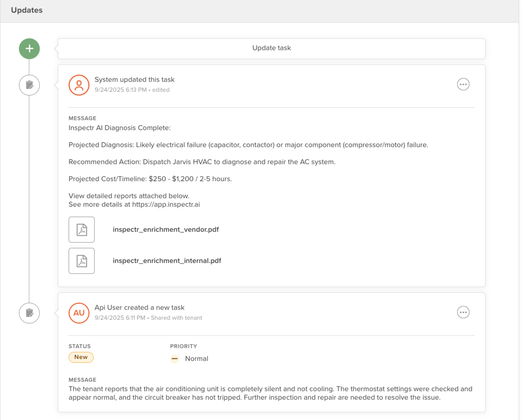Click the PDF icon for inspectr_enrichment_internal.pdf
This screenshot has height=420, width=528.
(x=82, y=261)
